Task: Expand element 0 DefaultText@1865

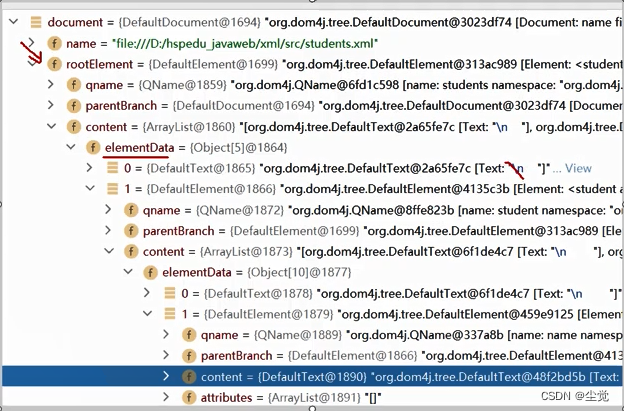Action: pos(90,168)
